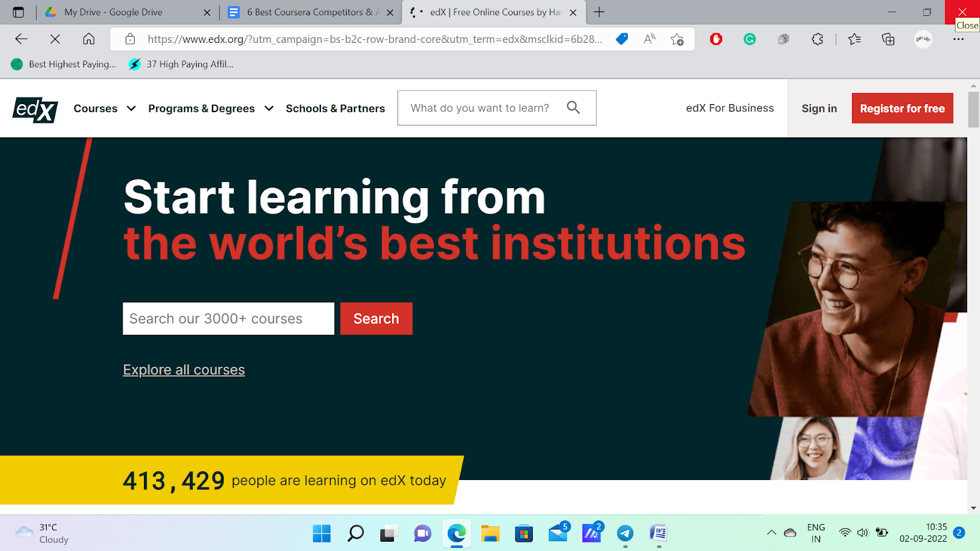Image resolution: width=980 pixels, height=551 pixels.
Task: Open the notification center badge
Action: click(959, 533)
